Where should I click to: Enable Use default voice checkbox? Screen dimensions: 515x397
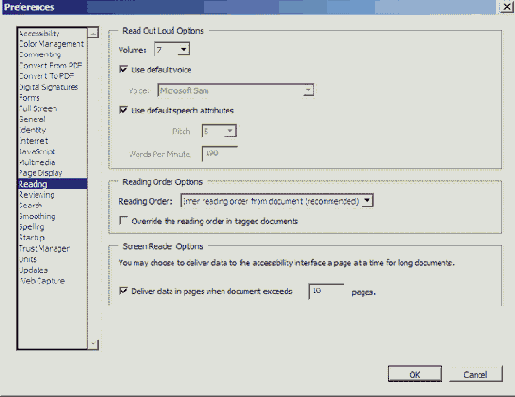click(x=123, y=69)
